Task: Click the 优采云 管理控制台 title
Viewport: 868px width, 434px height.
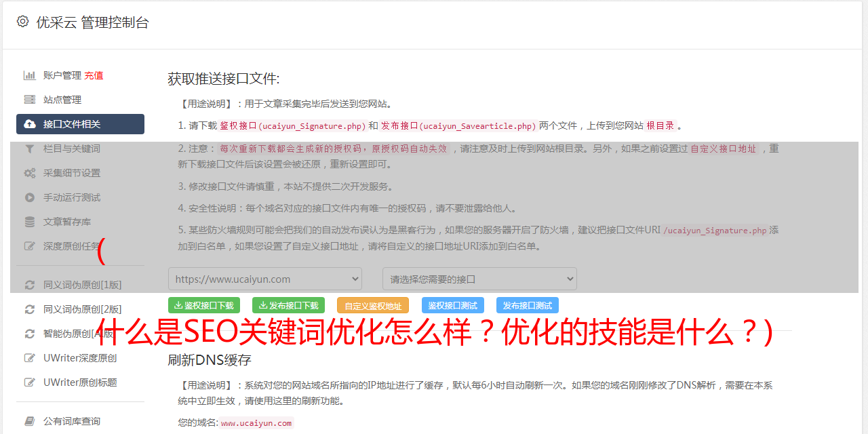Action: 92,22
